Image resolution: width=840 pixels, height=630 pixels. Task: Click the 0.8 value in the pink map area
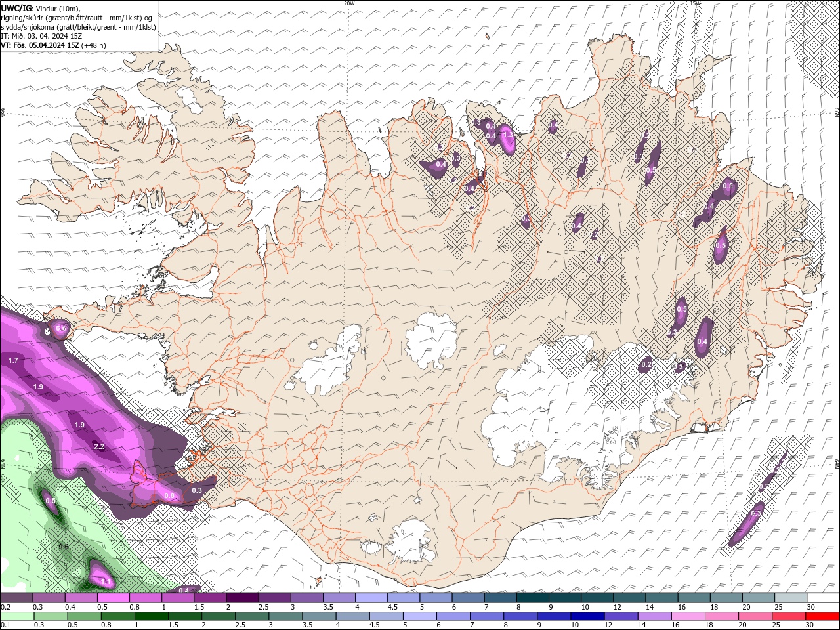tap(169, 496)
